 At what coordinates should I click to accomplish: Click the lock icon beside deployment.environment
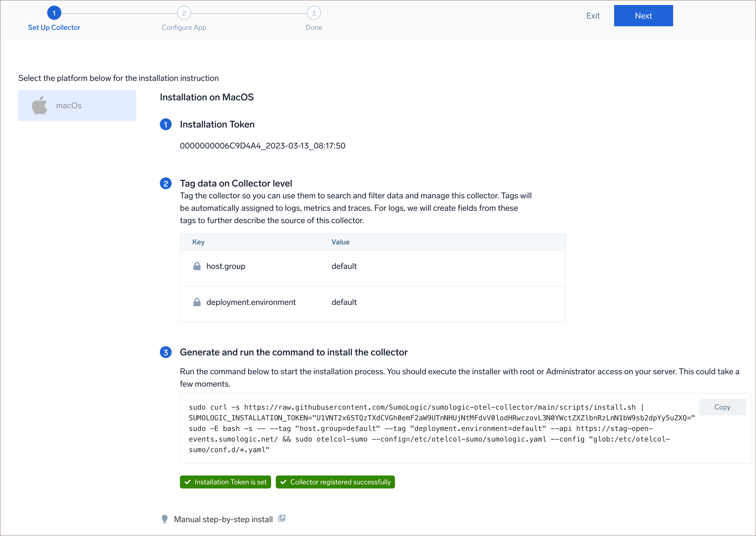(197, 302)
